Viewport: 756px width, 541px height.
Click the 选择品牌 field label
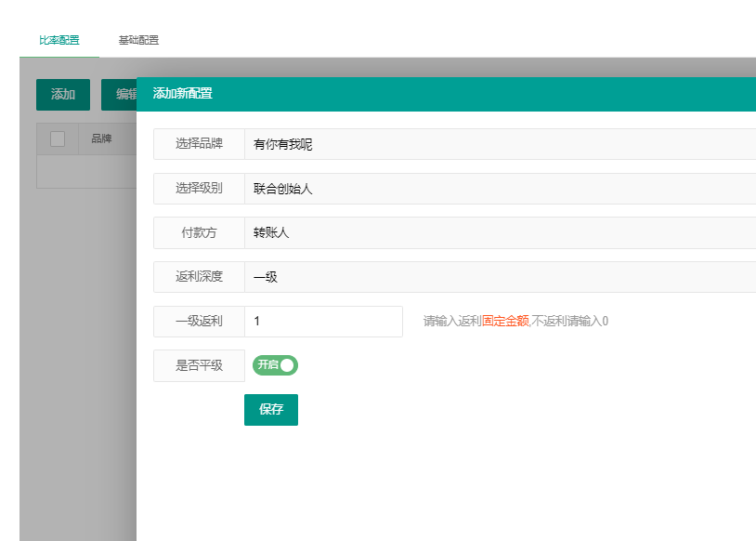click(199, 144)
